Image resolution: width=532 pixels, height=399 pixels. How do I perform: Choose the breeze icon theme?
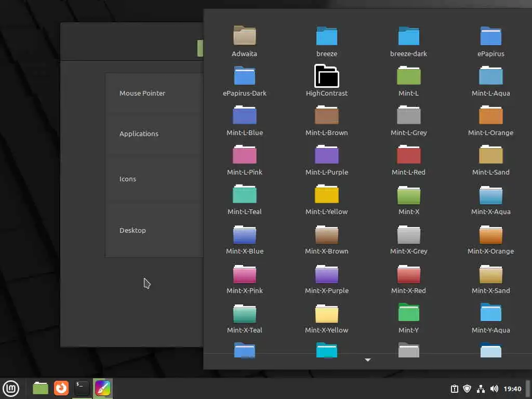pos(326,42)
